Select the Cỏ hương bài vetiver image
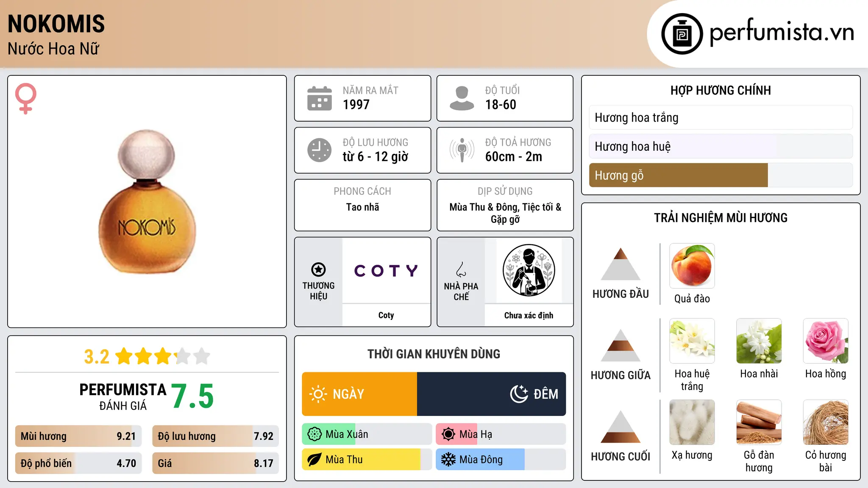This screenshot has width=868, height=488. coord(826,422)
